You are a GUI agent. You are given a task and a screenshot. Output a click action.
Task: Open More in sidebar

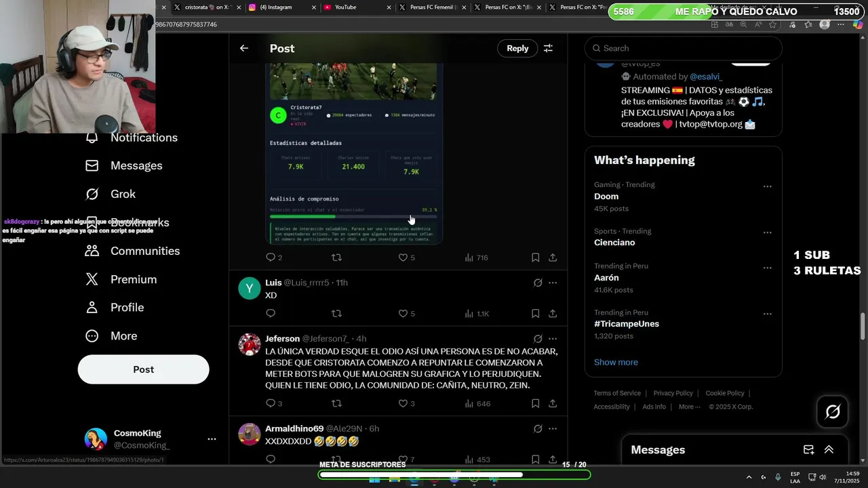(x=111, y=336)
